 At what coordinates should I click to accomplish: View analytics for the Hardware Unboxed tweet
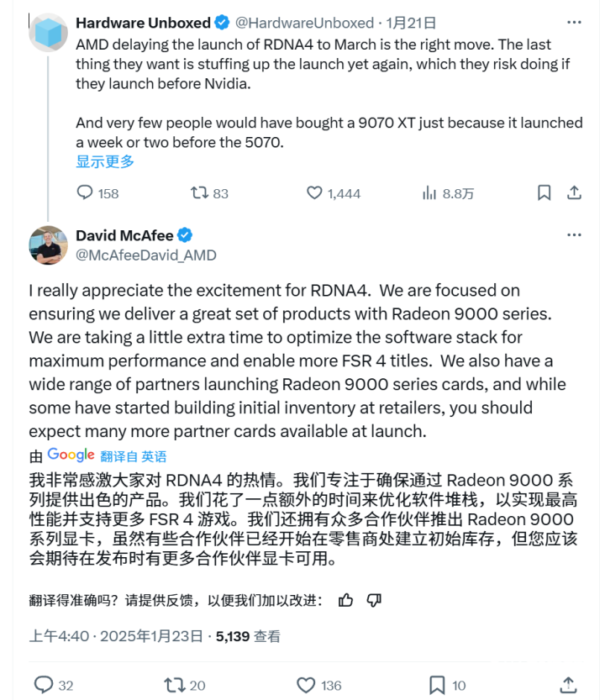(x=429, y=193)
